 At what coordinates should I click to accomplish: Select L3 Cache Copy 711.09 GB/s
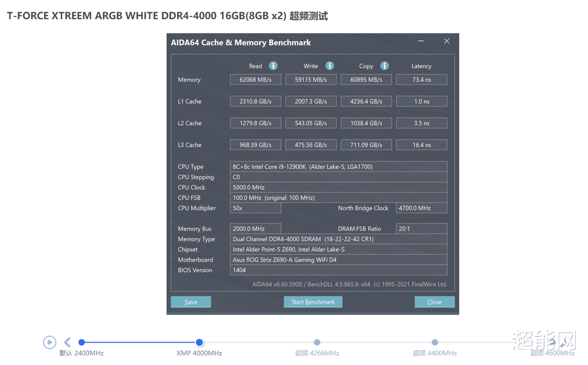point(366,145)
